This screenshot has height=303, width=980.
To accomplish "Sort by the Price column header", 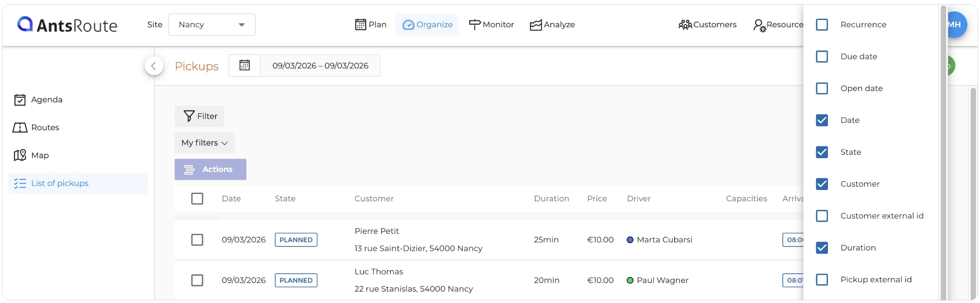I will 597,198.
